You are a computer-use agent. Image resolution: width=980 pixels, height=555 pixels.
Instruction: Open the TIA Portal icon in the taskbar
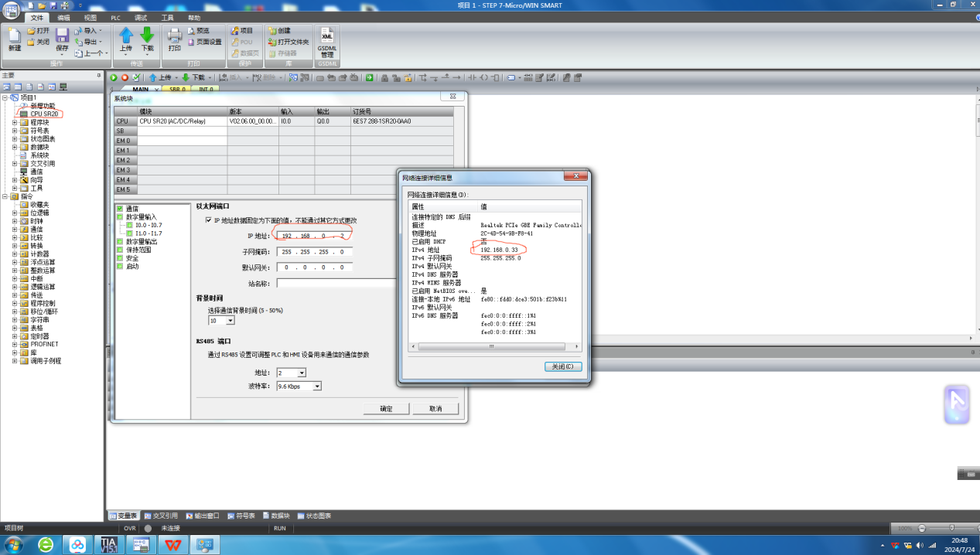click(x=109, y=545)
